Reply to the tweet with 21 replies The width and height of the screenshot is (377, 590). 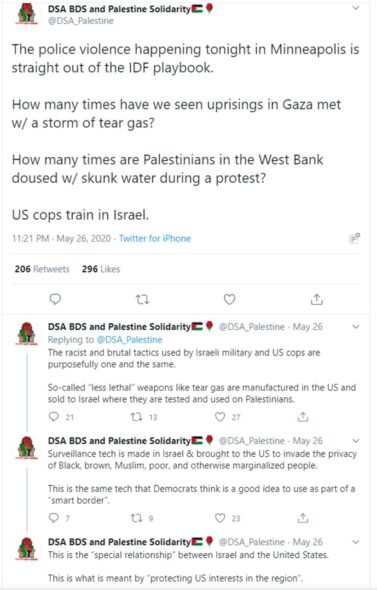point(54,417)
